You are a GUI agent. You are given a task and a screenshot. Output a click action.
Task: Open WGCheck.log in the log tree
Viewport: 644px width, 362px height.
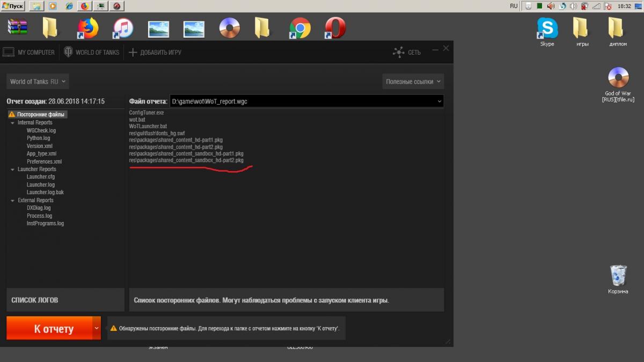tap(41, 130)
